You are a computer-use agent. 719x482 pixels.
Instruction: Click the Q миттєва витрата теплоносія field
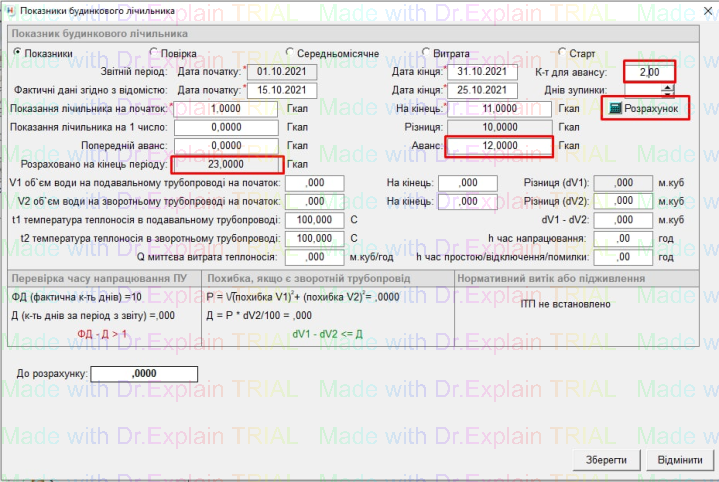coord(315,256)
